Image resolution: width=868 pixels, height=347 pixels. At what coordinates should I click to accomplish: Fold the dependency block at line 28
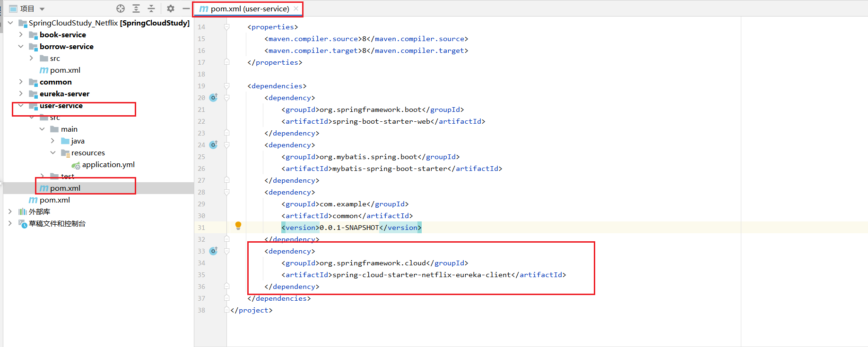pyautogui.click(x=227, y=192)
